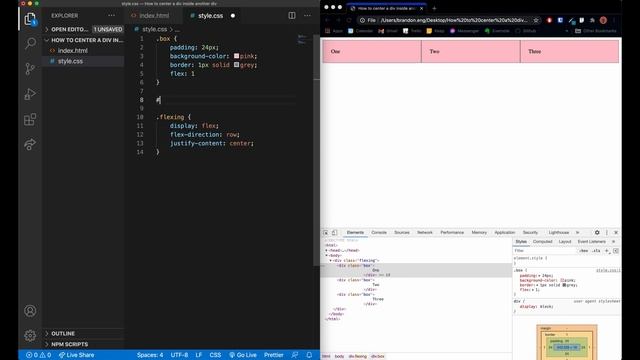Open the style.css source link in Styles pane
The width and height of the screenshot is (640, 360).
pos(608,270)
